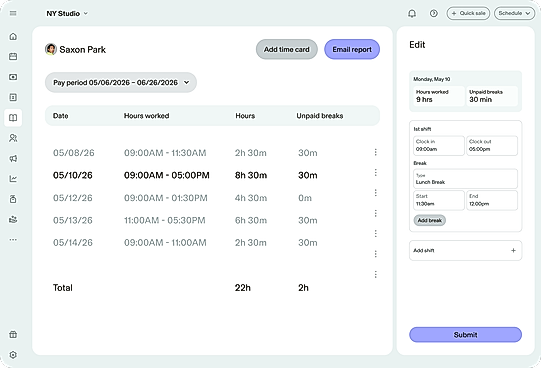
Task: Click the Hours worked 9 hrs card
Action: (x=439, y=96)
